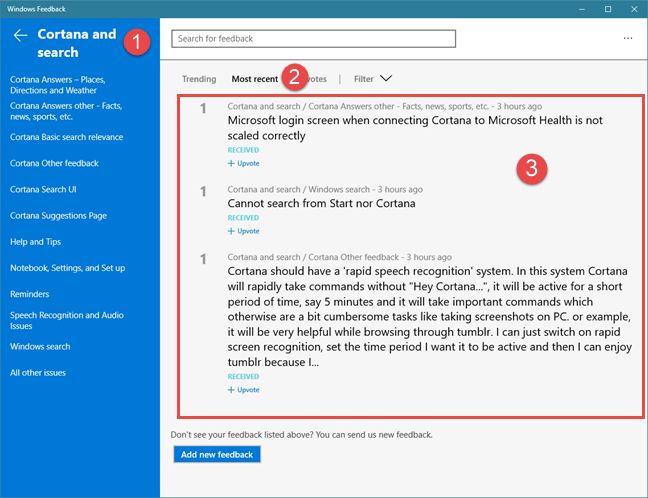This screenshot has height=498, width=648.
Task: Open Cortana Answers – Places, Directions and Weather
Action: coord(57,85)
